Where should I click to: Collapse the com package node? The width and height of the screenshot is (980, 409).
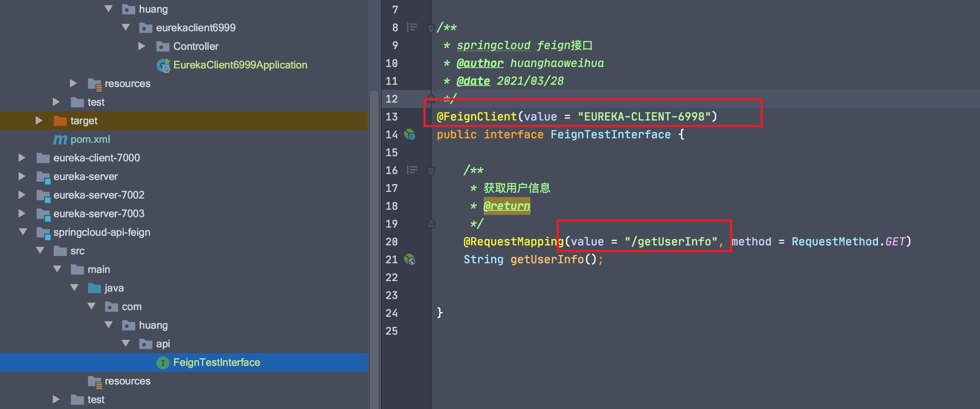(91, 306)
